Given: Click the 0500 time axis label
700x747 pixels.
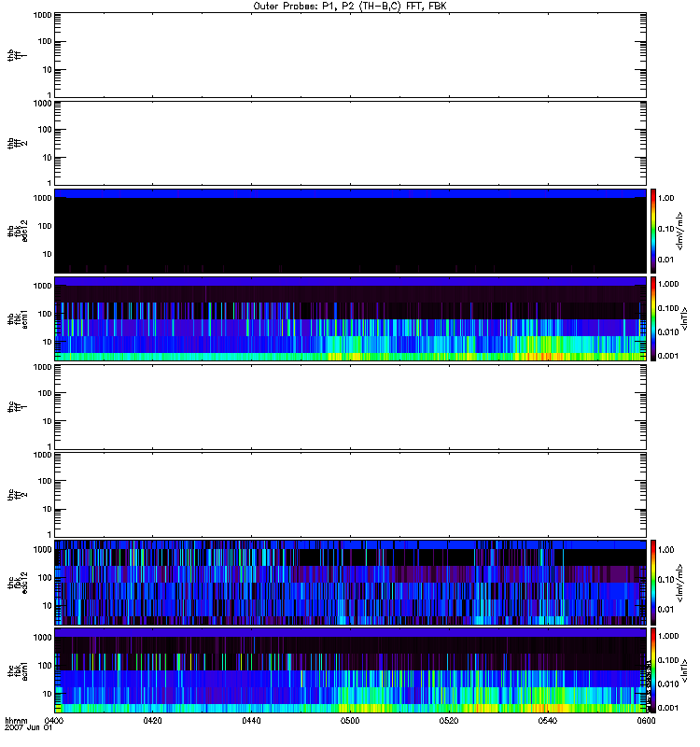Looking at the screenshot, I should tap(350, 721).
